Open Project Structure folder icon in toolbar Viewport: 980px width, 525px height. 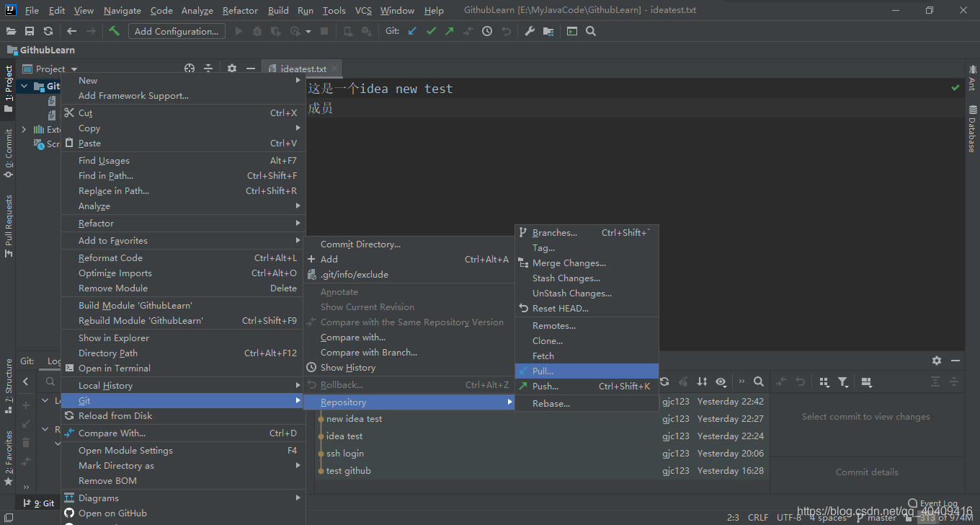pos(548,31)
